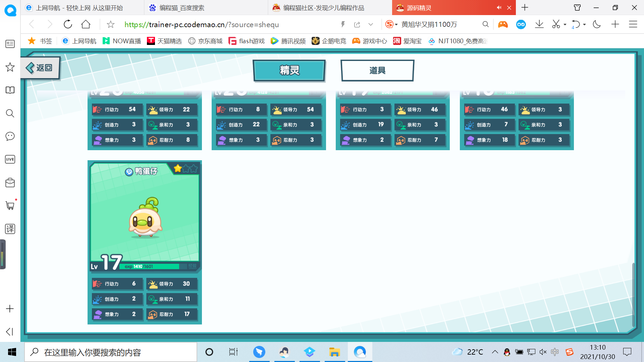Bookmark this page with the star icon
Screen dimensions: 644x362
[110, 24]
